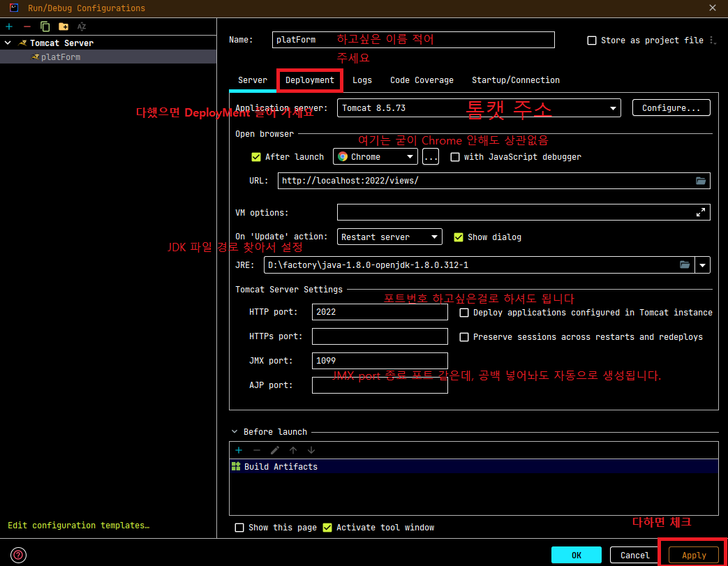Click the OK button
The width and height of the screenshot is (728, 566).
click(x=576, y=555)
